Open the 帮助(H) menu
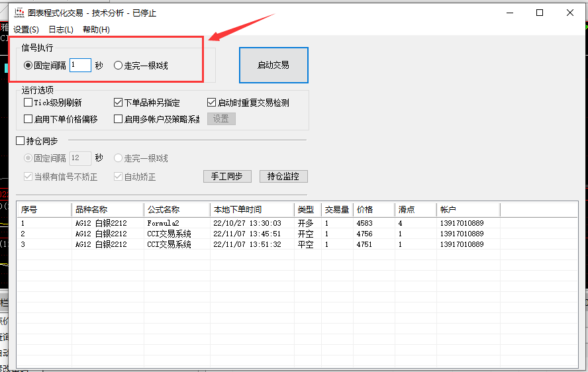 pyautogui.click(x=96, y=30)
